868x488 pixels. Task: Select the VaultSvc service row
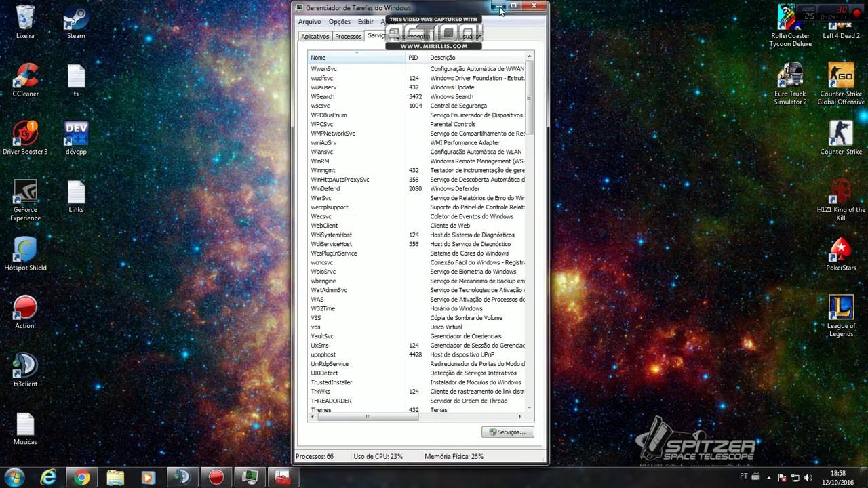(x=416, y=336)
